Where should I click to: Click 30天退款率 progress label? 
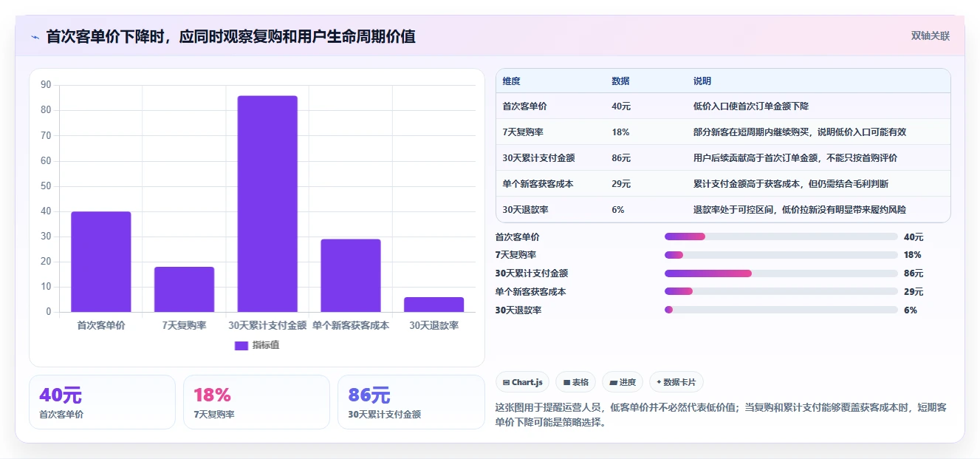518,310
